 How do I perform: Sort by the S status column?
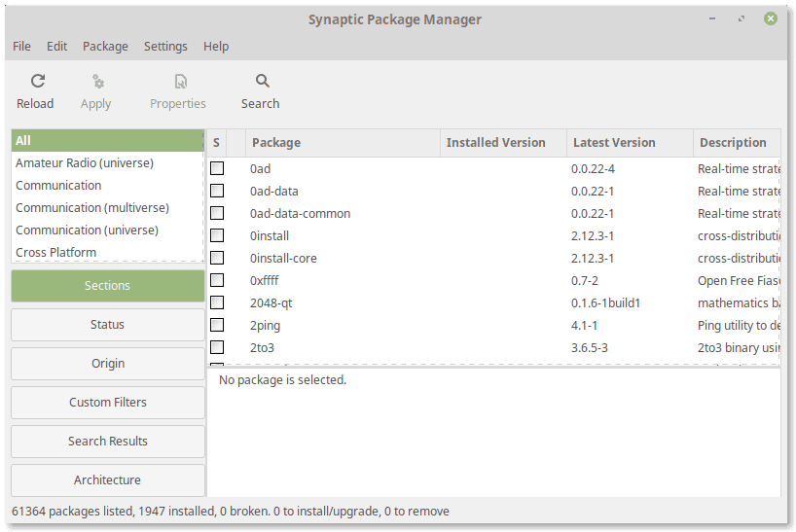pyautogui.click(x=216, y=143)
